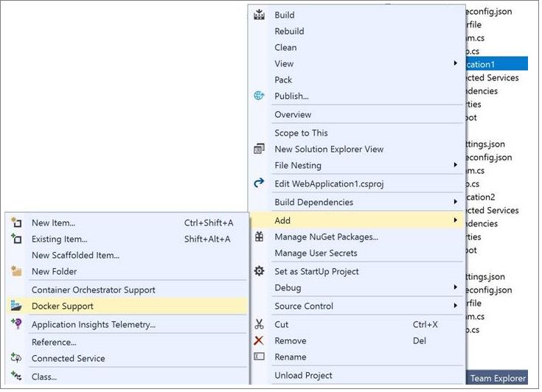The height and width of the screenshot is (392, 542).
Task: Click the red Remove X icon
Action: tap(259, 340)
